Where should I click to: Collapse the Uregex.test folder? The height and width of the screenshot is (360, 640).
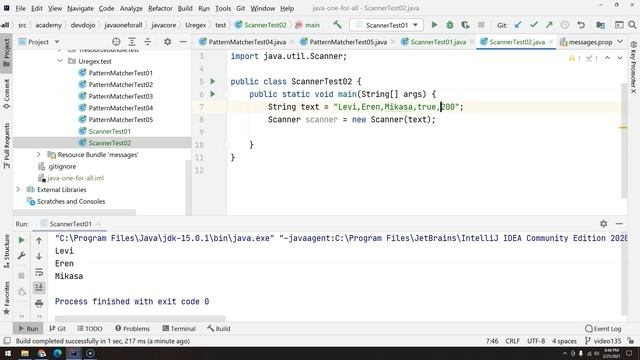click(x=60, y=61)
